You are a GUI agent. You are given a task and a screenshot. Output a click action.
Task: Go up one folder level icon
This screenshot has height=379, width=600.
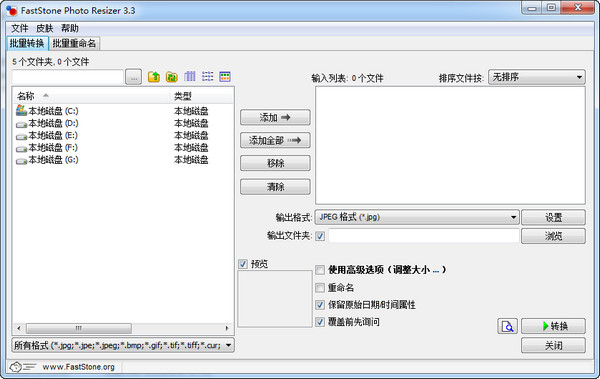pyautogui.click(x=154, y=77)
